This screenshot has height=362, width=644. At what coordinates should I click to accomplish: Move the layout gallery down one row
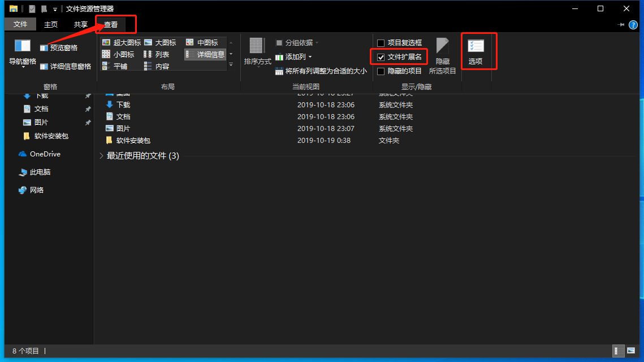231,54
